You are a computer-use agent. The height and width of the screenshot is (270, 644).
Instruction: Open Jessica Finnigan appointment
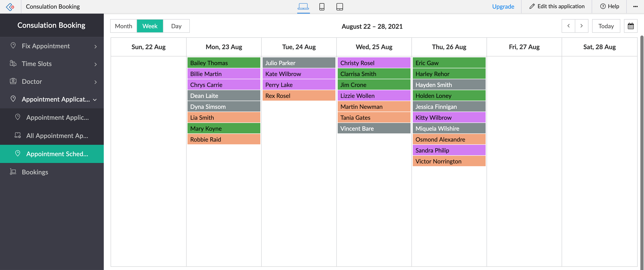tap(449, 107)
